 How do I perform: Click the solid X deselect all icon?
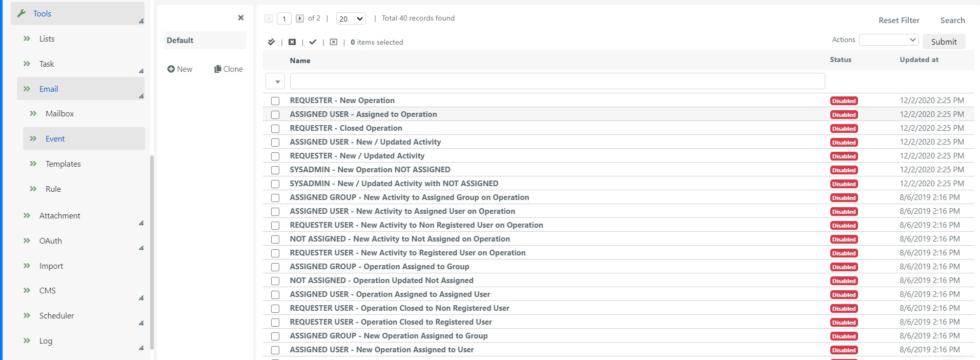(x=292, y=42)
